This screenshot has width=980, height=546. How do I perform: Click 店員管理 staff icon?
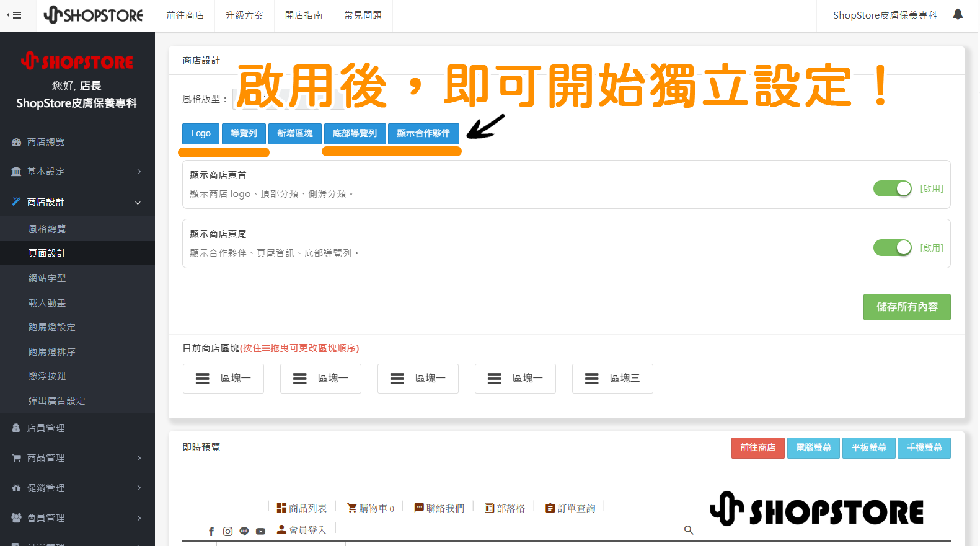coord(16,428)
